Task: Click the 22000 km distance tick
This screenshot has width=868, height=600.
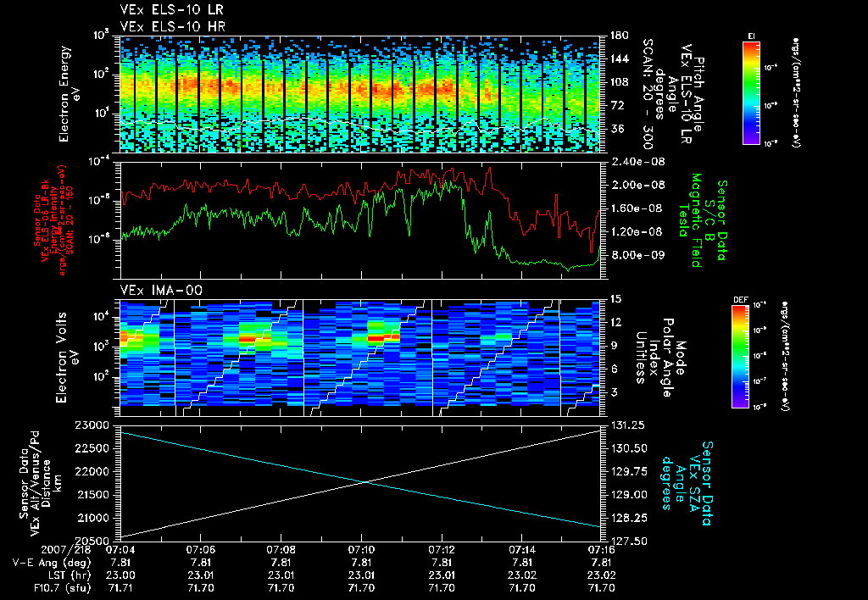Action: pos(93,471)
